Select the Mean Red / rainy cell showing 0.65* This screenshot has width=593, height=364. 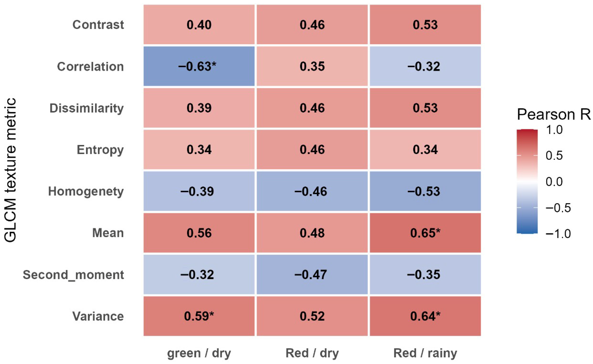click(425, 233)
